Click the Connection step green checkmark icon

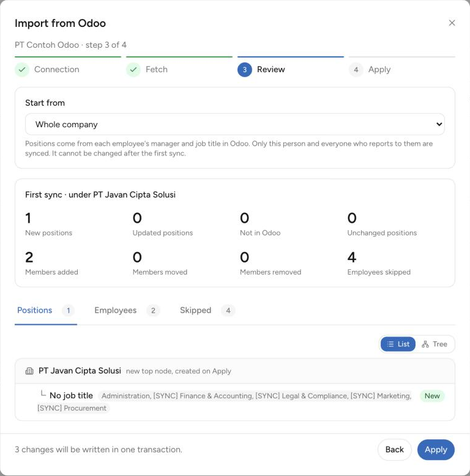point(22,70)
